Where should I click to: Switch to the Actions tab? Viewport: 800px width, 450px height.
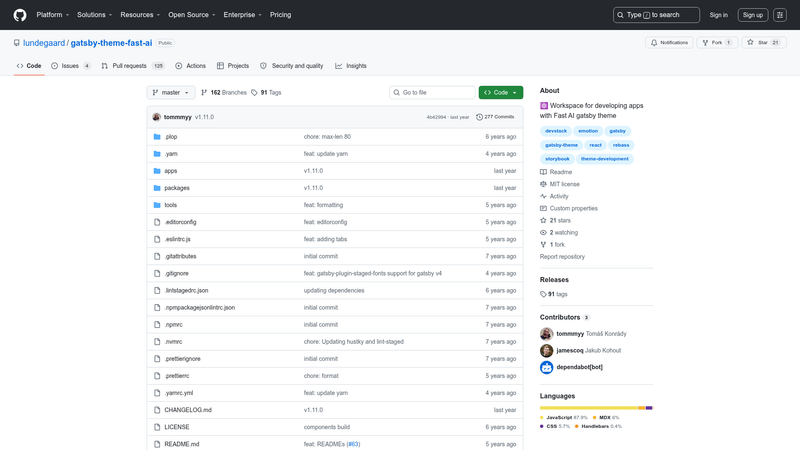coord(190,66)
